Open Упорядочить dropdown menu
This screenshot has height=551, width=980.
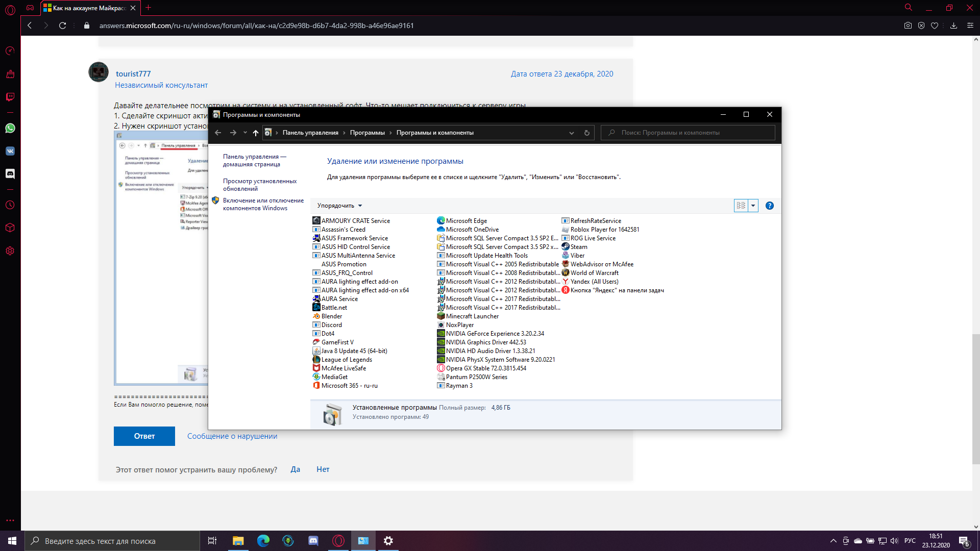(339, 206)
